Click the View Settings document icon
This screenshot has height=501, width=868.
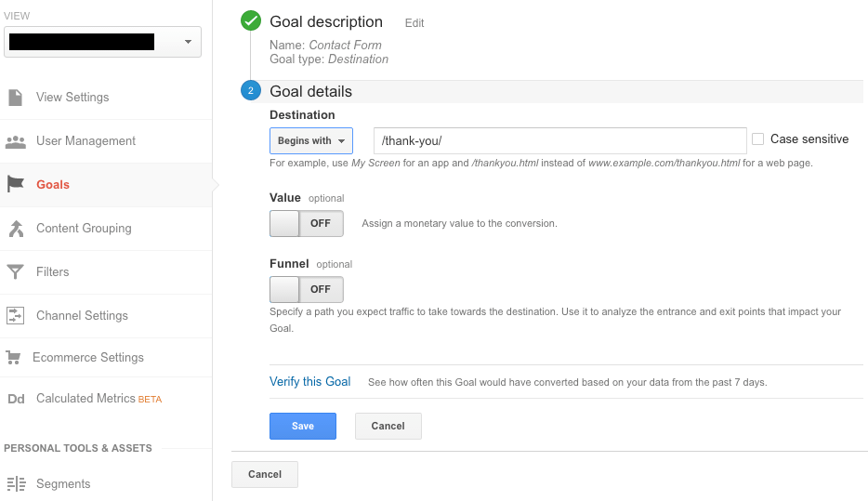click(16, 98)
